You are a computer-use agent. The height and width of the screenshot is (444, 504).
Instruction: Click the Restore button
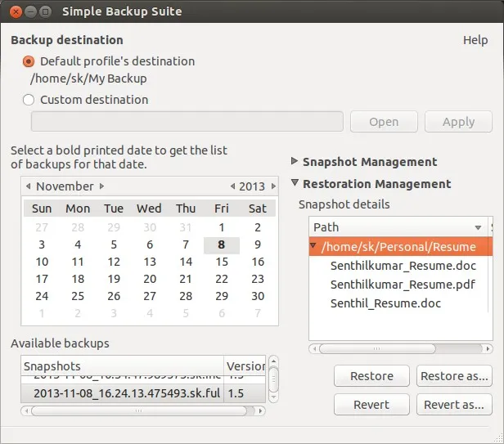(371, 376)
